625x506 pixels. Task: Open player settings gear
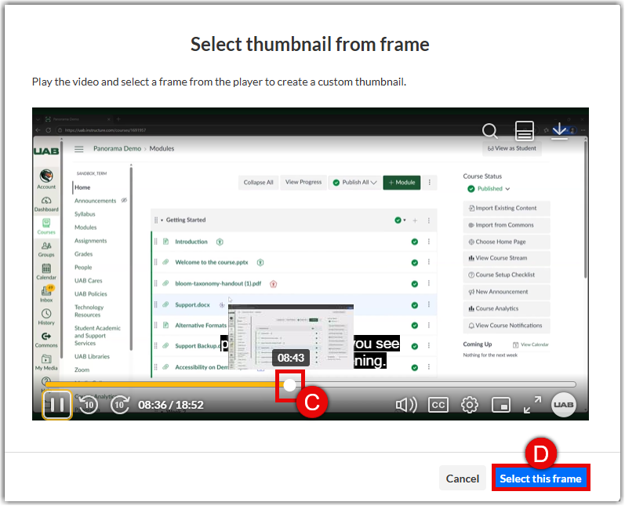[x=470, y=405]
